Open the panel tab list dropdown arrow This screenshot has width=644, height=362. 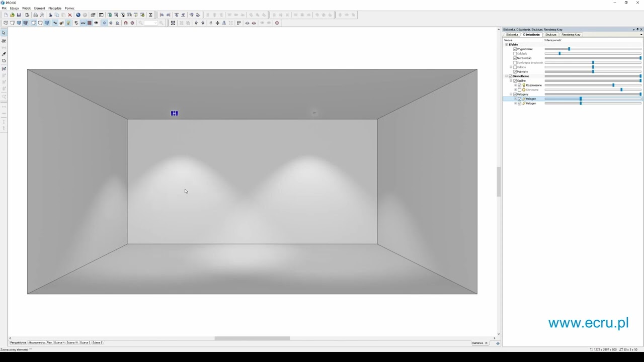(x=641, y=35)
